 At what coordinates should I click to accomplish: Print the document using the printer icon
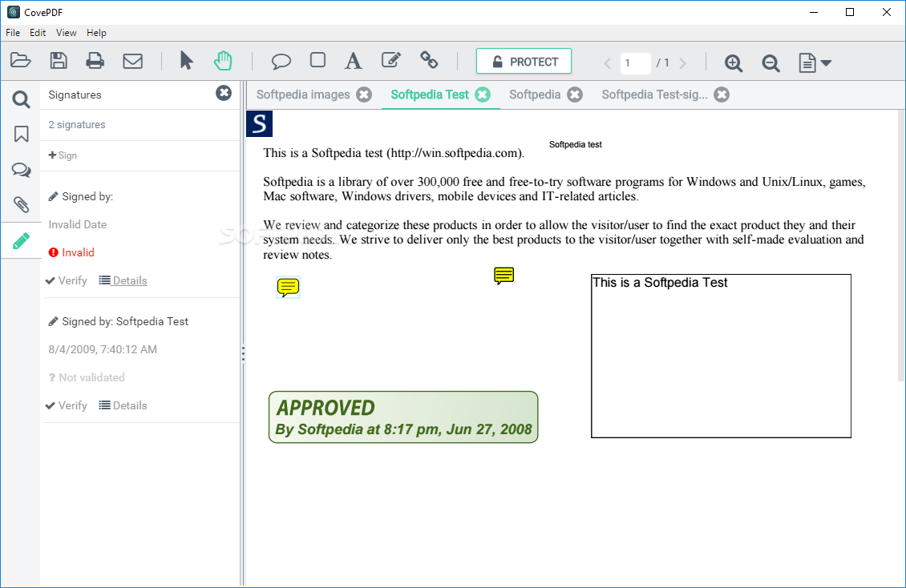(x=95, y=61)
